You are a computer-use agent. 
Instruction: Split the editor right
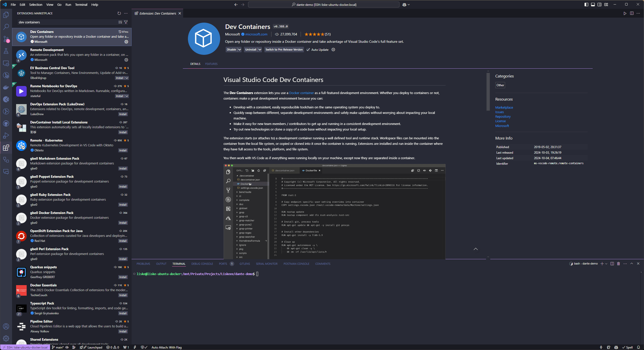tap(632, 13)
